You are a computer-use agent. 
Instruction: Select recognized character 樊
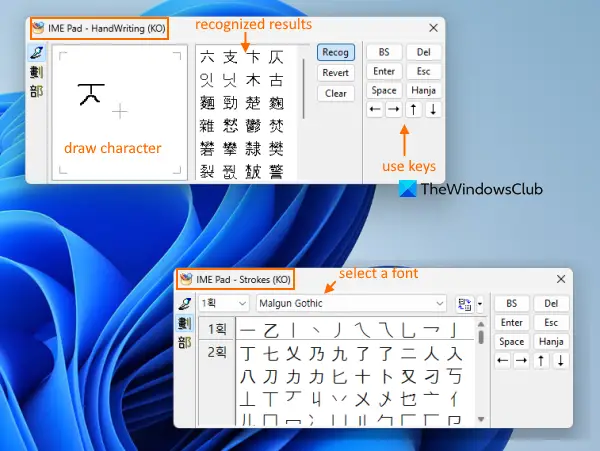[x=276, y=149]
